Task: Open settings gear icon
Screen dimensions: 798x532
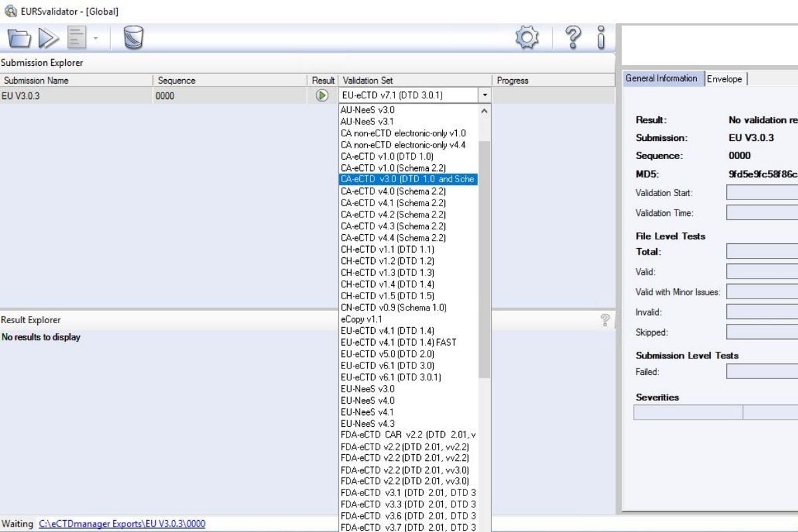Action: click(527, 38)
